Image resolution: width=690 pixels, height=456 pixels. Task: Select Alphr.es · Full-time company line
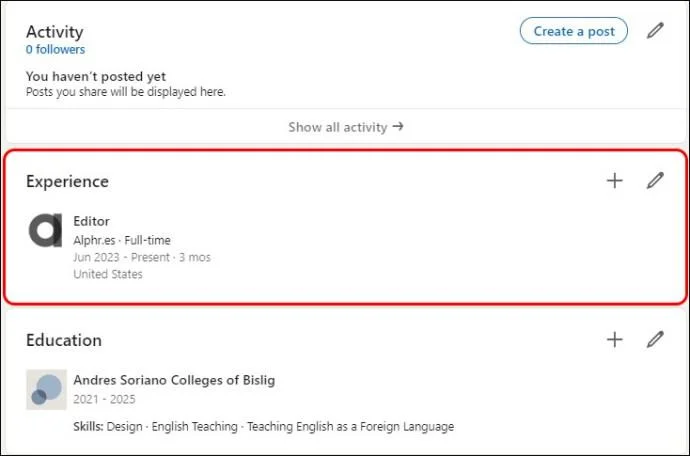click(122, 240)
